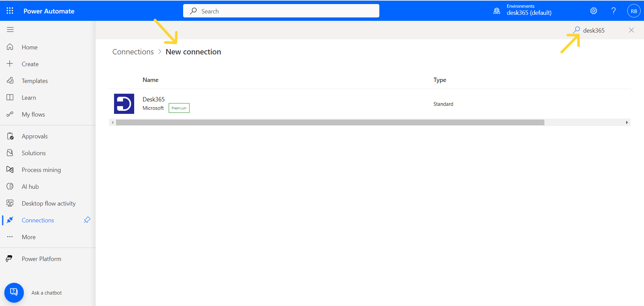Click the horizontal scrollbar right arrow

(627, 122)
